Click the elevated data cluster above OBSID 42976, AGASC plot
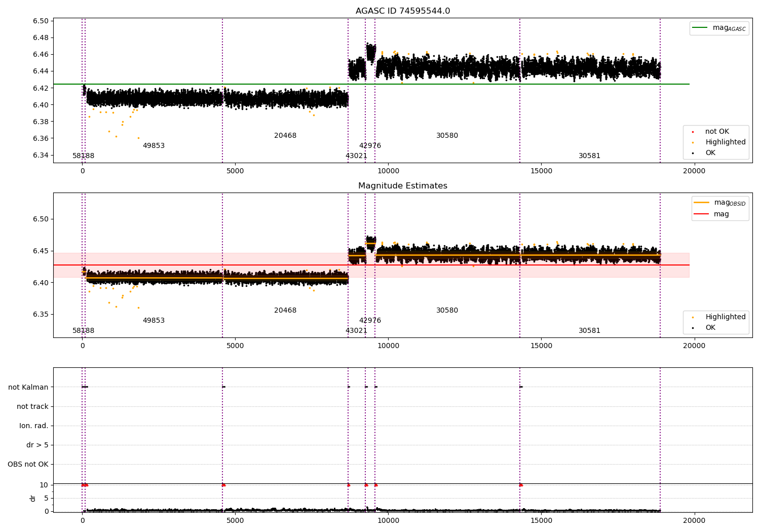The height and width of the screenshot is (532, 760). pyautogui.click(x=371, y=53)
